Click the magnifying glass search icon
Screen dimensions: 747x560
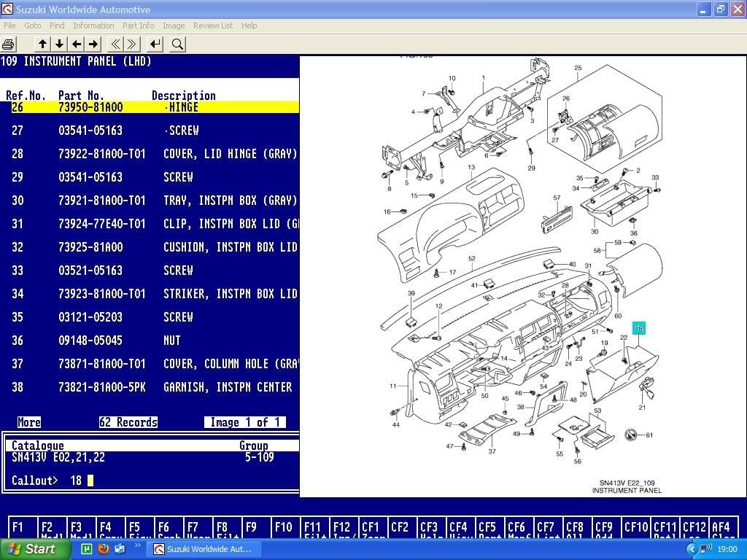pos(177,44)
